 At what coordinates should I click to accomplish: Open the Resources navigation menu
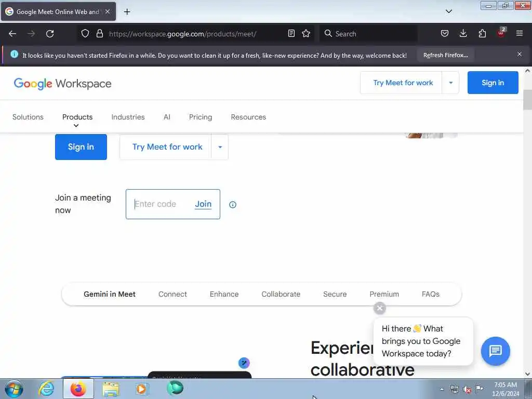tap(248, 117)
